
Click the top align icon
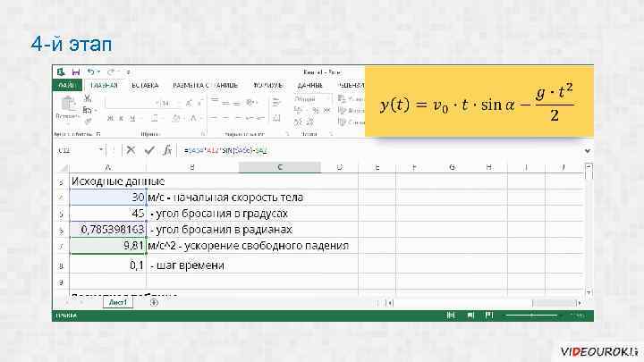click(x=215, y=101)
